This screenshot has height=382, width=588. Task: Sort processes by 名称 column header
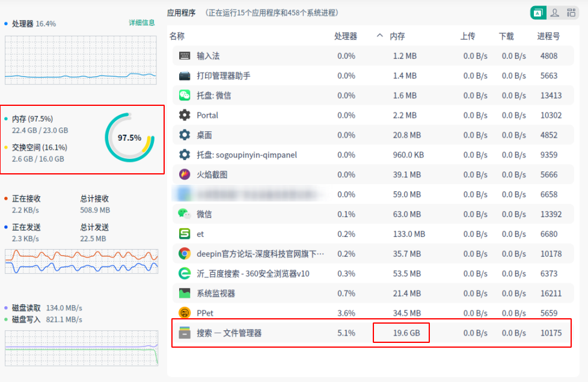[x=177, y=36]
